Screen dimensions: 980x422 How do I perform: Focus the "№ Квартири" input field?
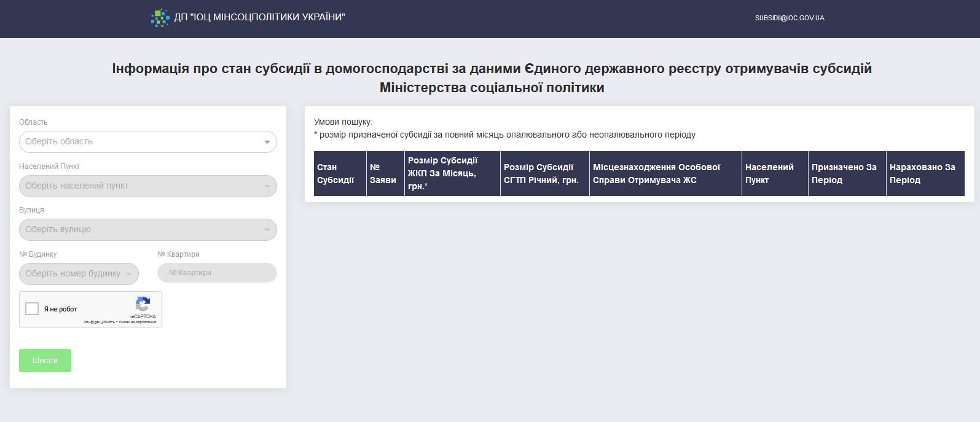[217, 273]
